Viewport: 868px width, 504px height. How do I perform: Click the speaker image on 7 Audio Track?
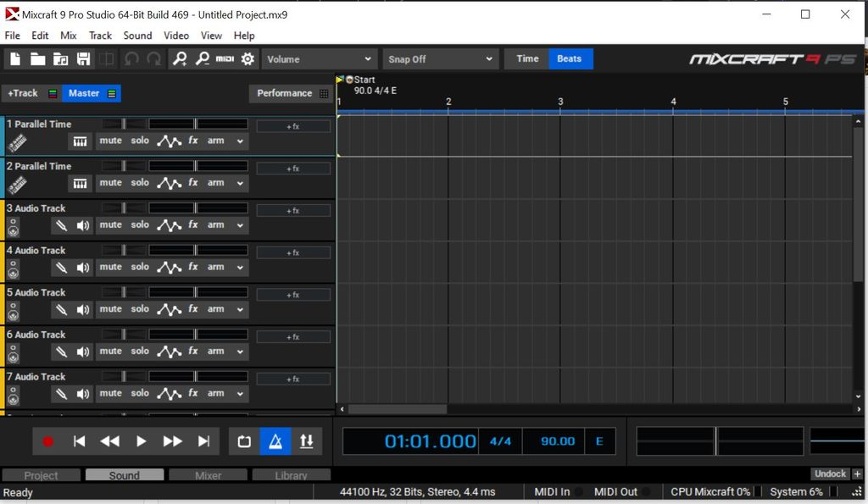coord(14,395)
